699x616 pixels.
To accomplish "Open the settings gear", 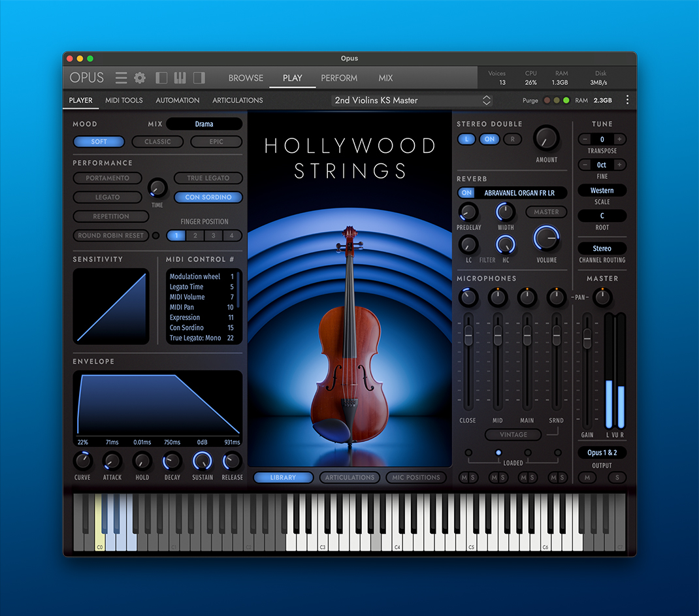I will point(140,78).
